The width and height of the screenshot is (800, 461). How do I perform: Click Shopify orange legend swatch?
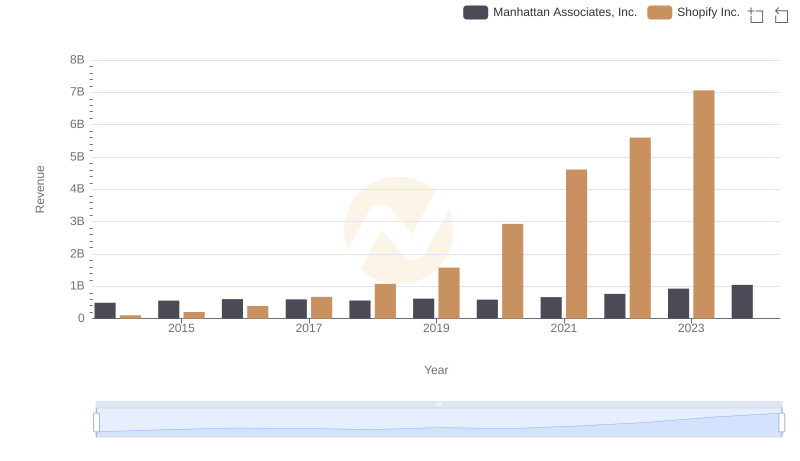click(x=659, y=12)
